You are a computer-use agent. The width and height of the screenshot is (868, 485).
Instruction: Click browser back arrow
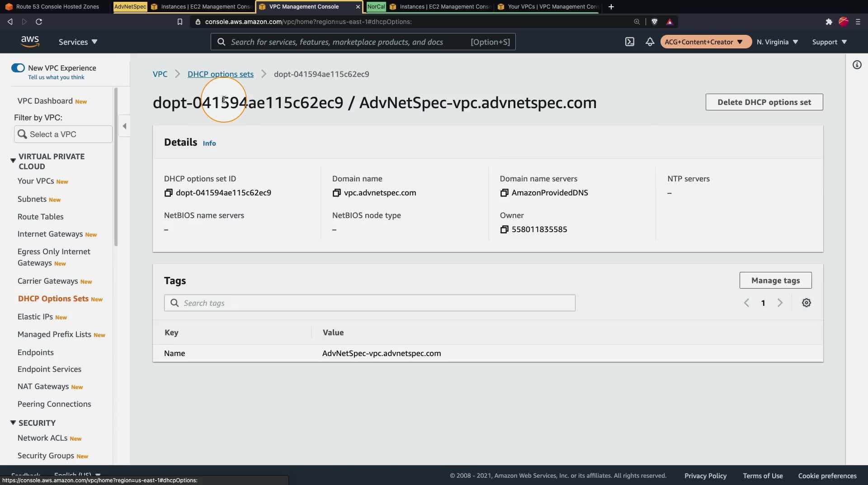pos(10,22)
